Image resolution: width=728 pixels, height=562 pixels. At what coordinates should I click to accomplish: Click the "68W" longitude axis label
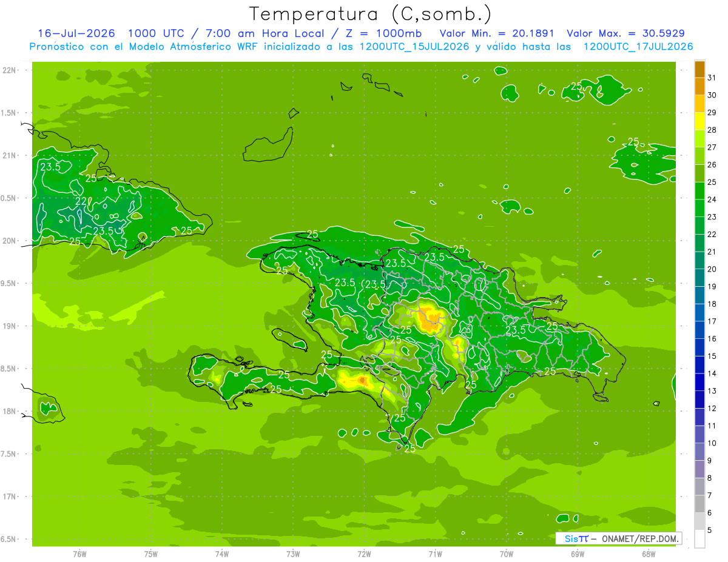649,554
